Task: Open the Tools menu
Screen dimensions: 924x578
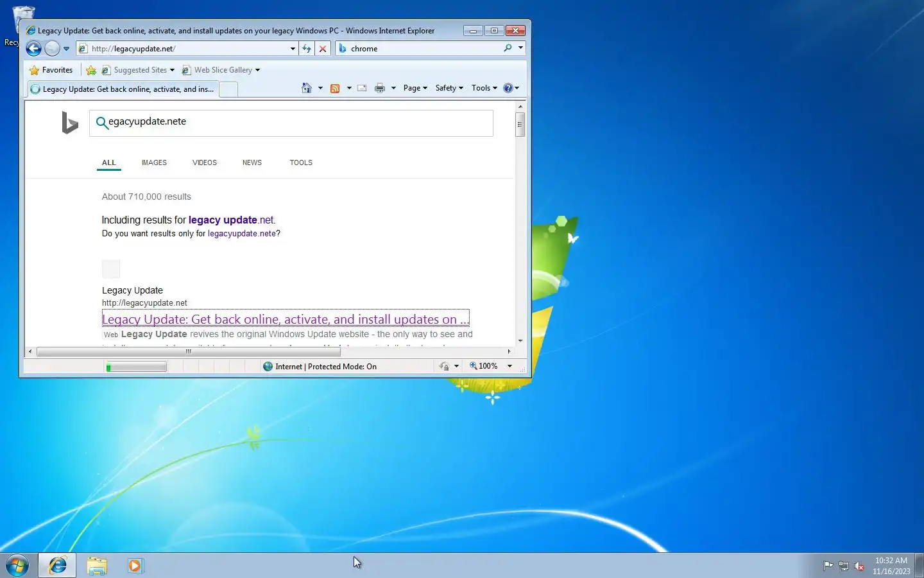Action: (484, 88)
